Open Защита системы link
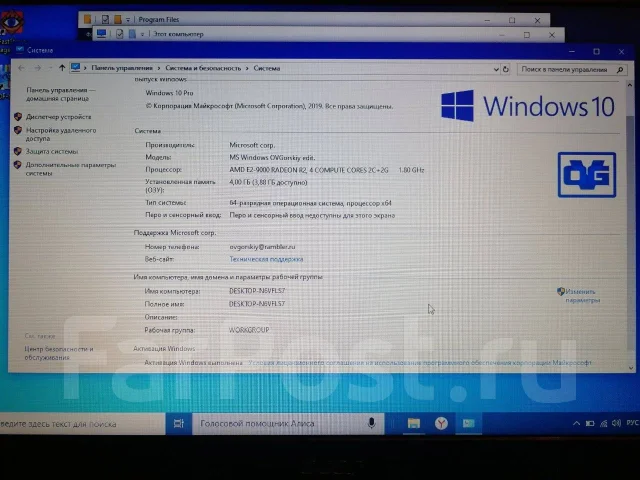 click(52, 151)
